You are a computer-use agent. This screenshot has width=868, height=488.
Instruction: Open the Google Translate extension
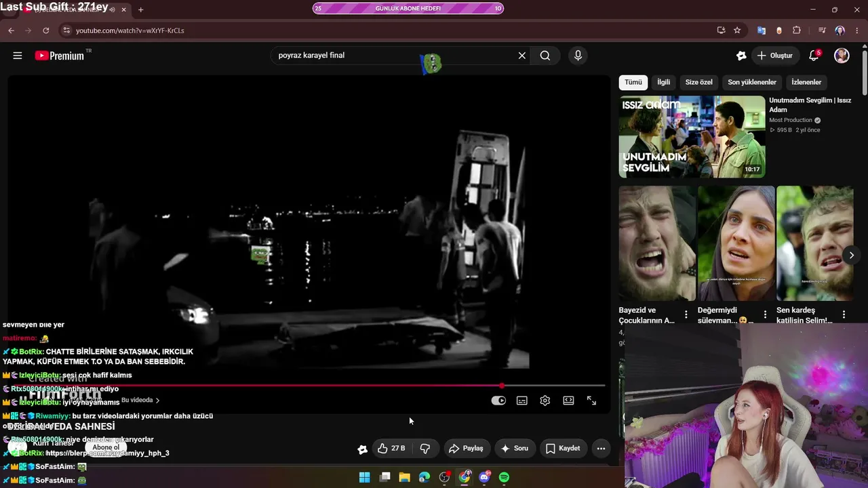(762, 30)
